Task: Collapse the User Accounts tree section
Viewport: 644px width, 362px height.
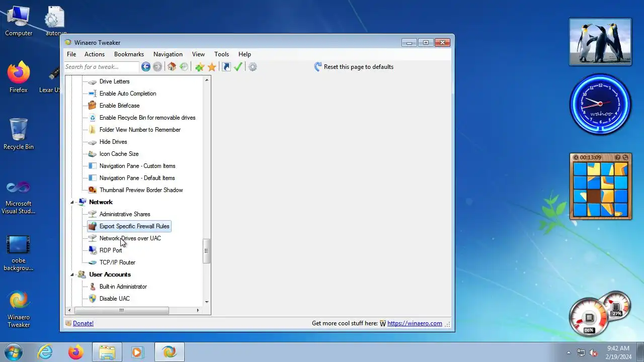Action: click(72, 275)
